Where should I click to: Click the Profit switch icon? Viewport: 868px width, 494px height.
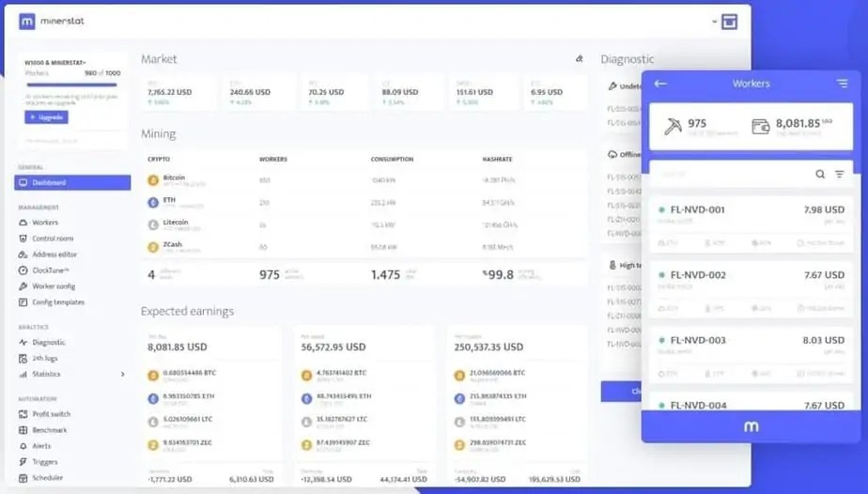(x=23, y=414)
